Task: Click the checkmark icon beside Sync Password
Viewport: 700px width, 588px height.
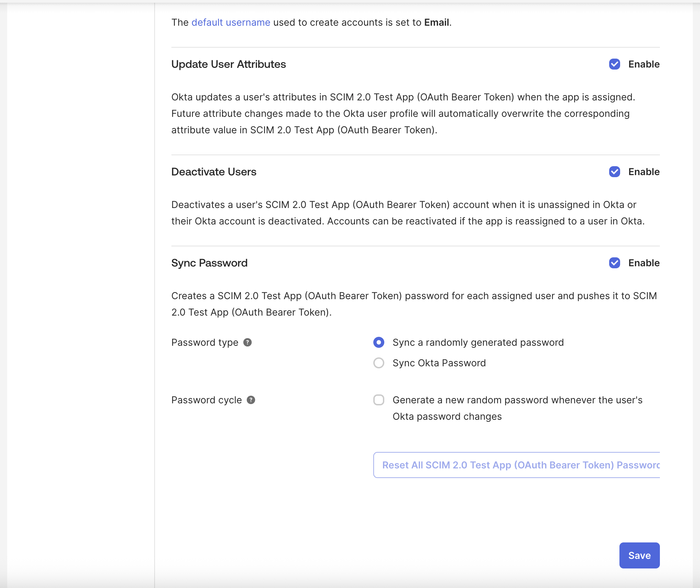Action: (x=615, y=263)
